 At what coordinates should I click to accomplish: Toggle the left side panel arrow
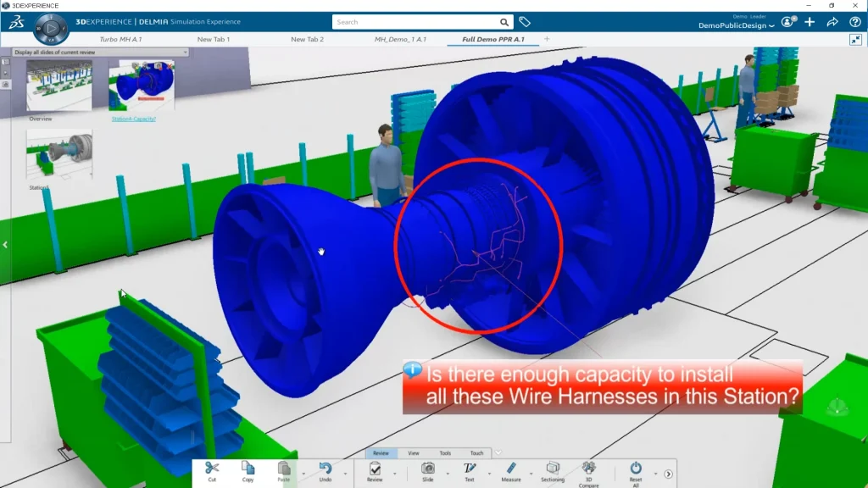(x=5, y=245)
